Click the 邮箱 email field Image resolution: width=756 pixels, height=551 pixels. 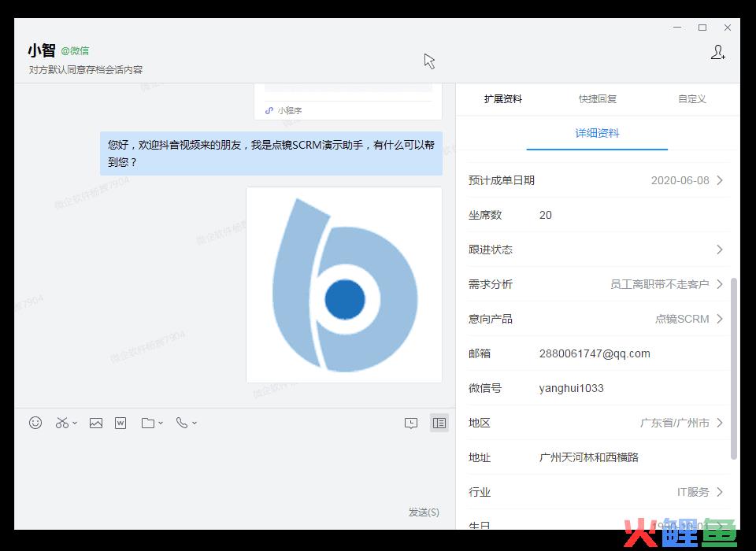(595, 354)
